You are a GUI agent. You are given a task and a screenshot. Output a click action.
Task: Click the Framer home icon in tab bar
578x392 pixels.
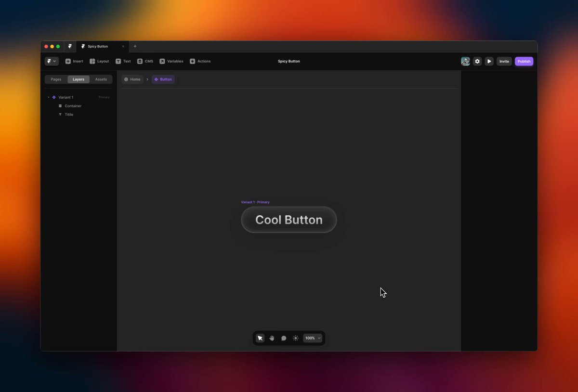tap(70, 46)
